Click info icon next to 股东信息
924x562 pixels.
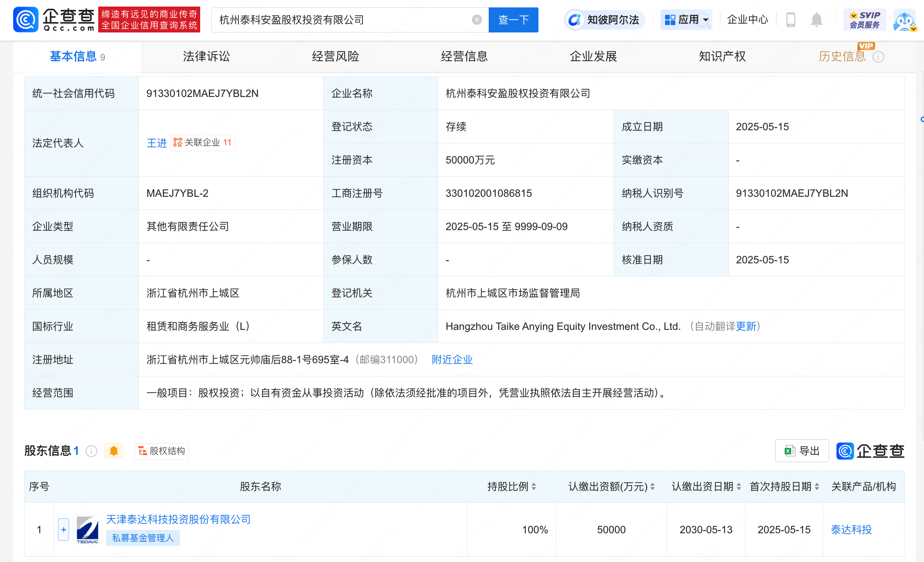(x=91, y=451)
